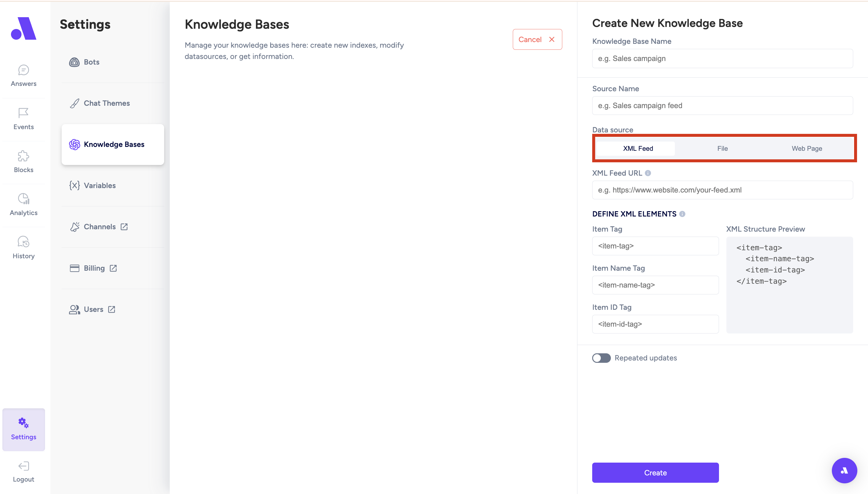Switch data source to File
Image resolution: width=868 pixels, height=494 pixels.
722,148
